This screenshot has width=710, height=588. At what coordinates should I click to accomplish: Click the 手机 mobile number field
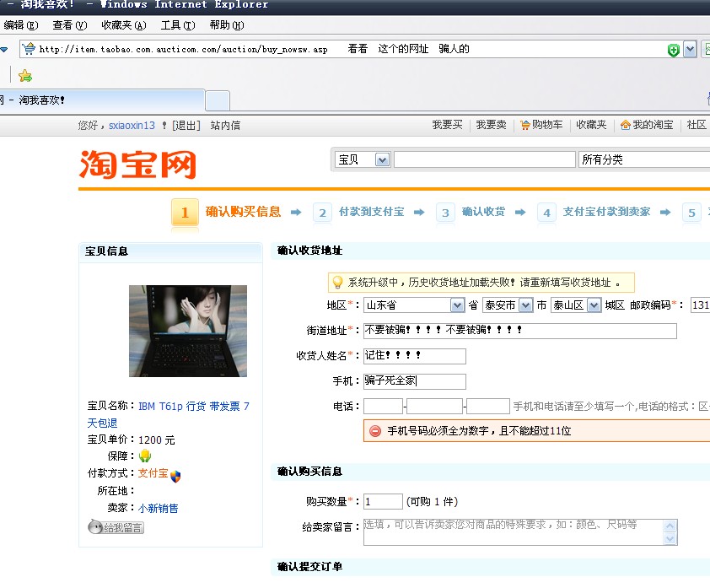tap(415, 381)
